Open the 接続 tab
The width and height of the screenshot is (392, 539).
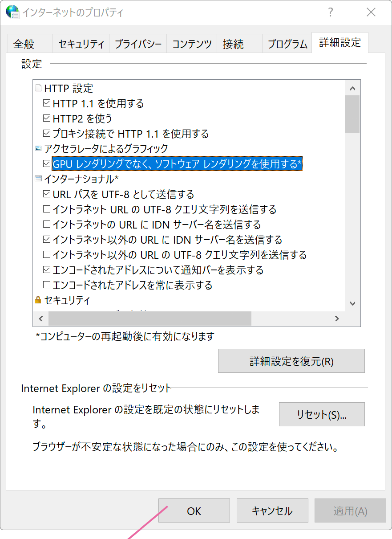(x=239, y=44)
